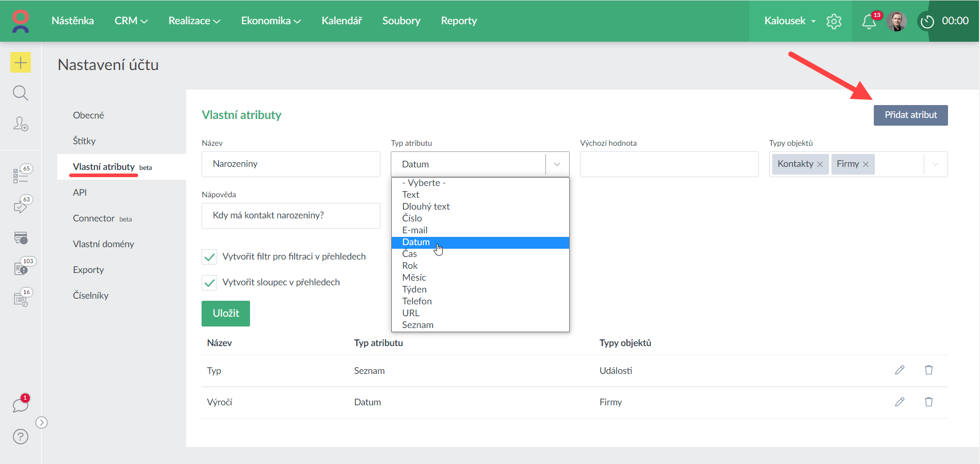Open the chat messages icon in sidebar
Viewport: 980px width, 464px height.
(x=20, y=405)
